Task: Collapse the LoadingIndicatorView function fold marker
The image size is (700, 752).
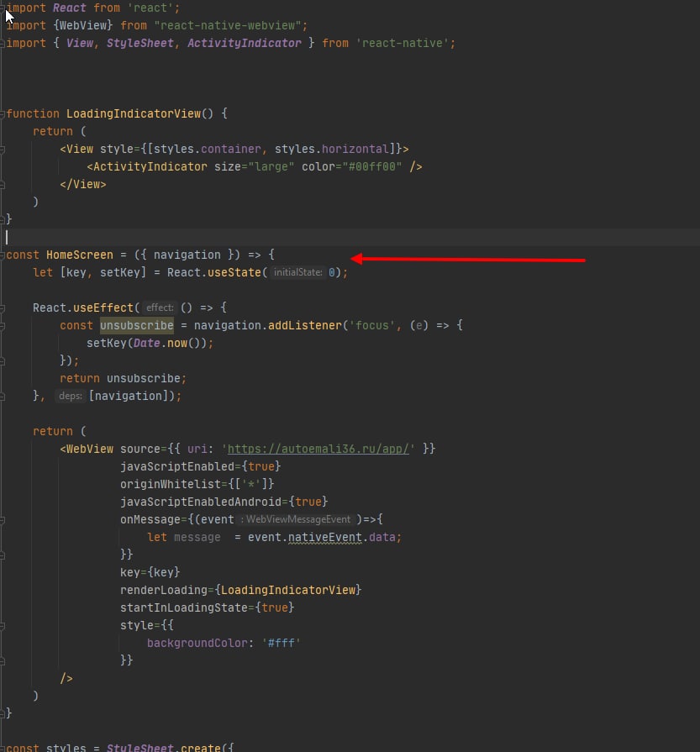Action: tap(3, 114)
